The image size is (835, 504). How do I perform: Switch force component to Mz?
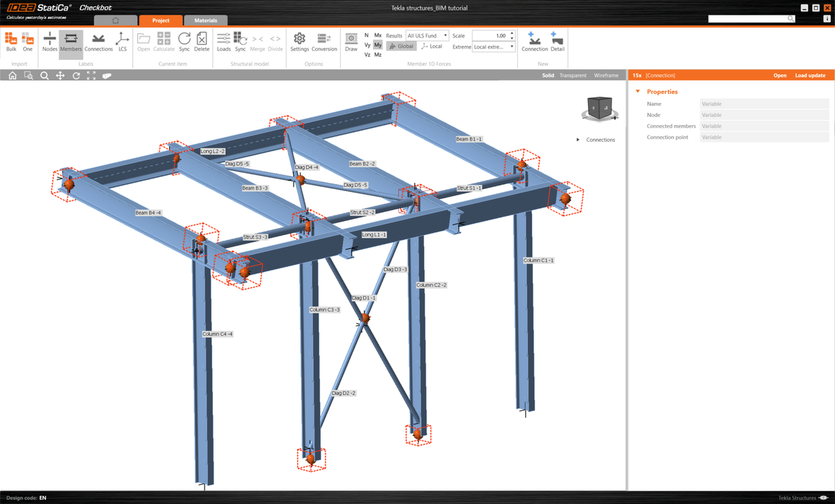pos(379,55)
